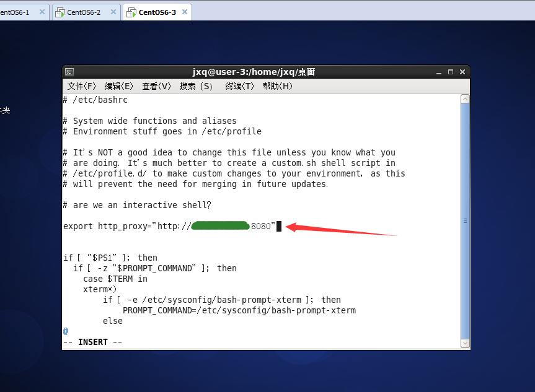Click the 'else' line in the editor
Viewport: 535px width, 392px height.
[x=113, y=321]
